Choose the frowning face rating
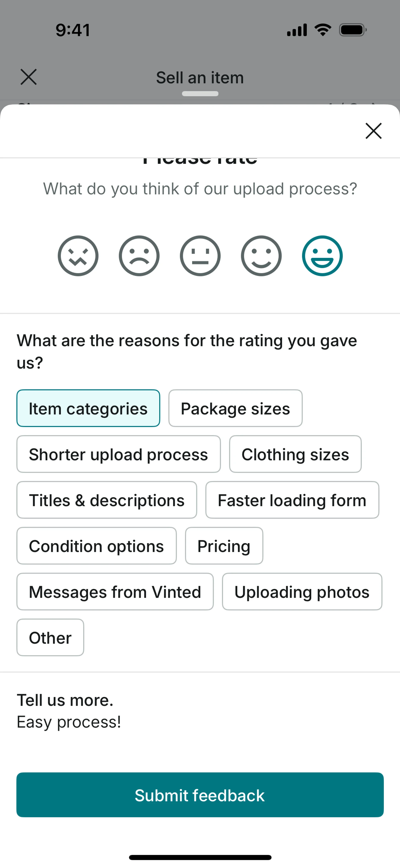The width and height of the screenshot is (400, 868). click(x=139, y=256)
